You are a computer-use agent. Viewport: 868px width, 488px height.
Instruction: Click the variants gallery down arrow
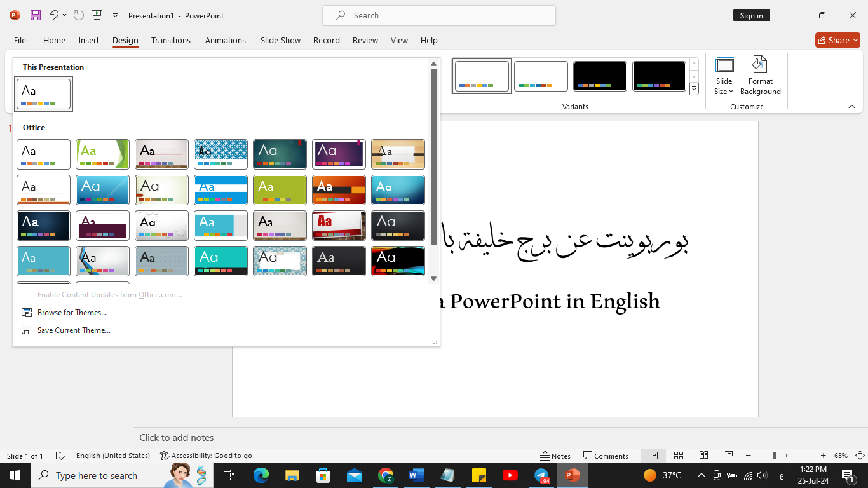tap(694, 76)
